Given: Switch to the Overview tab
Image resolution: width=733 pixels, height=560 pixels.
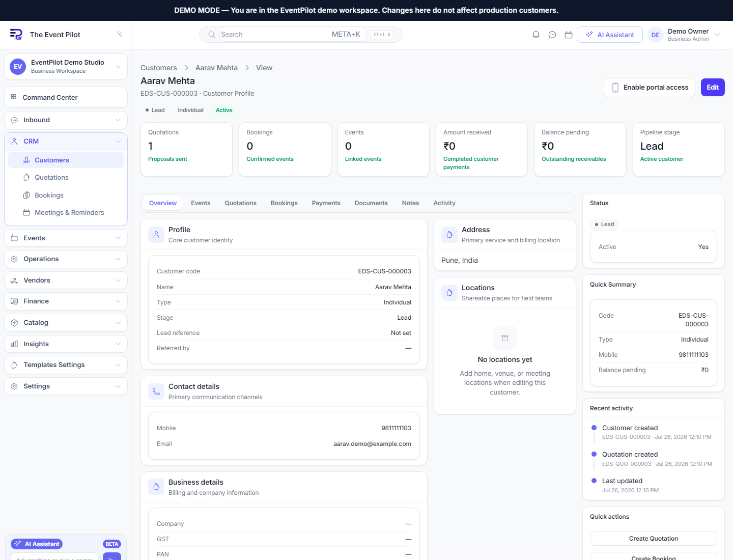Looking at the screenshot, I should tap(163, 203).
